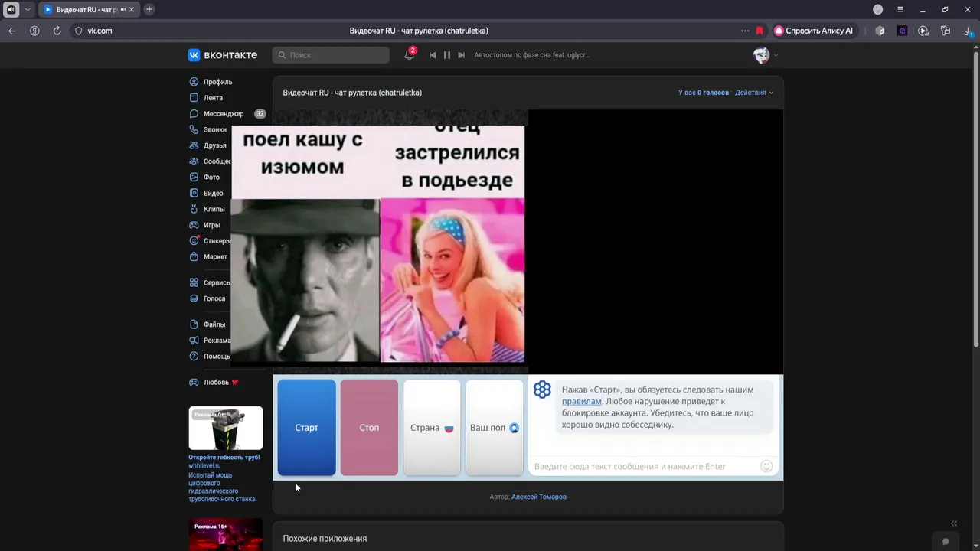
Task: Expand the Действия dropdown
Action: (x=754, y=93)
